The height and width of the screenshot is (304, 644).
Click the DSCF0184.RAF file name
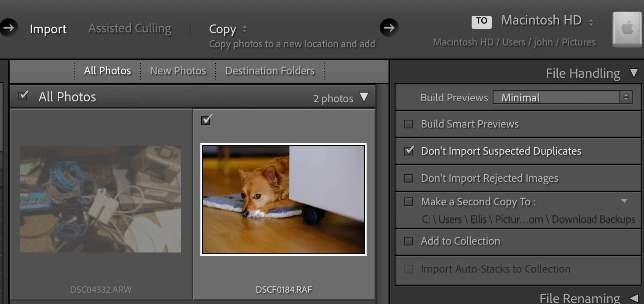click(x=284, y=290)
